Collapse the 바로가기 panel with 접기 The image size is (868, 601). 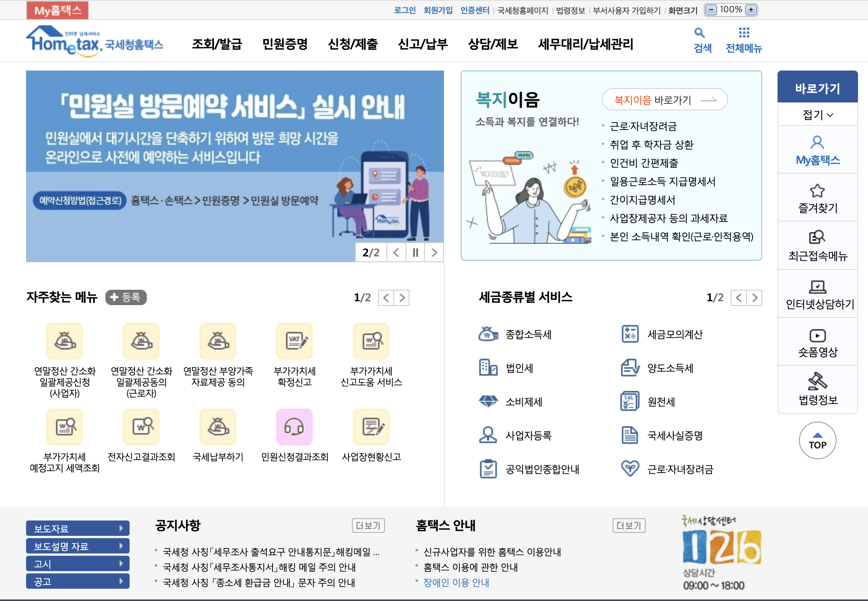pyautogui.click(x=817, y=115)
